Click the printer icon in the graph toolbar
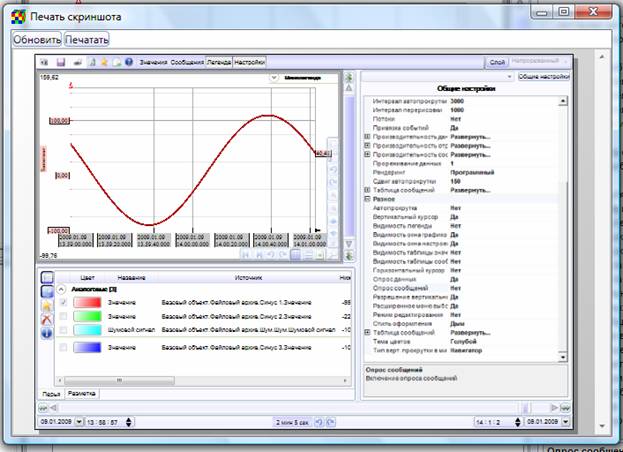 [x=78, y=62]
